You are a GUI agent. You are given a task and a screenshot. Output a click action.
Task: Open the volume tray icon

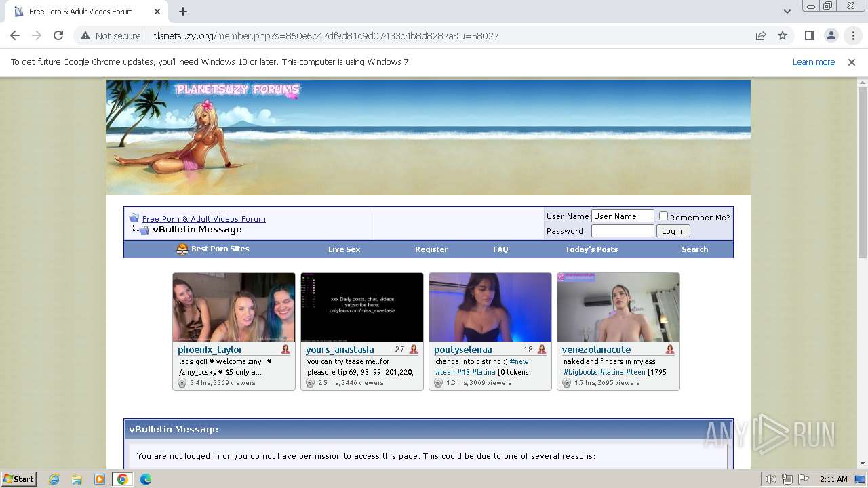click(x=771, y=479)
